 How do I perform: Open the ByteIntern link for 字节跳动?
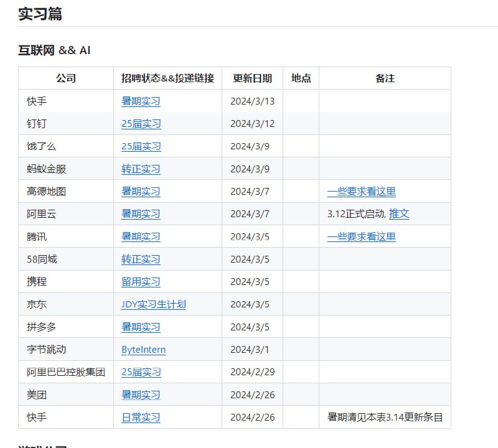(144, 349)
